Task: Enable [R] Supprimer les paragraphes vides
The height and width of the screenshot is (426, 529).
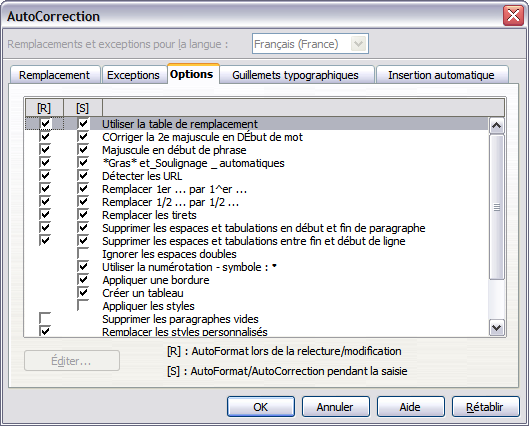Action: click(45, 318)
